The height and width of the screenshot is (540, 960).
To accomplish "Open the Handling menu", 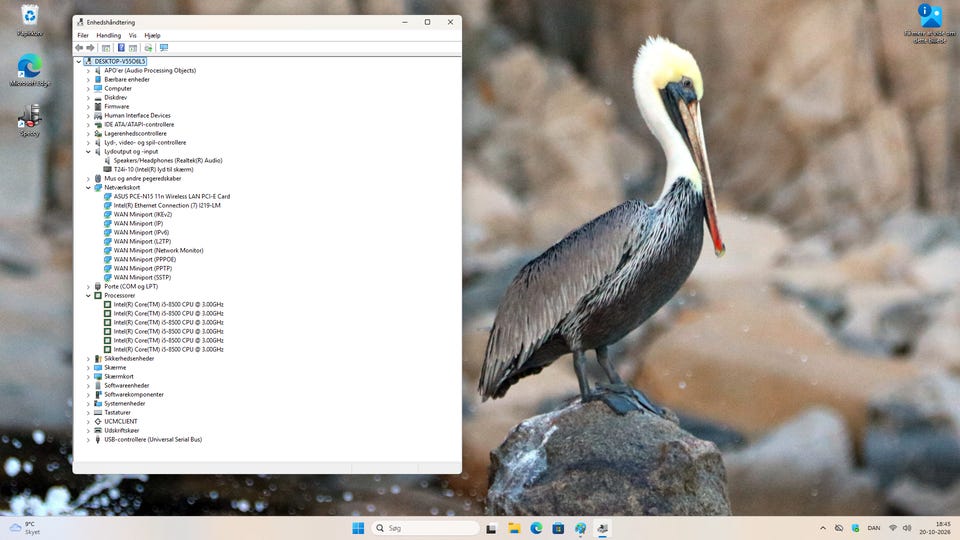I will [108, 36].
